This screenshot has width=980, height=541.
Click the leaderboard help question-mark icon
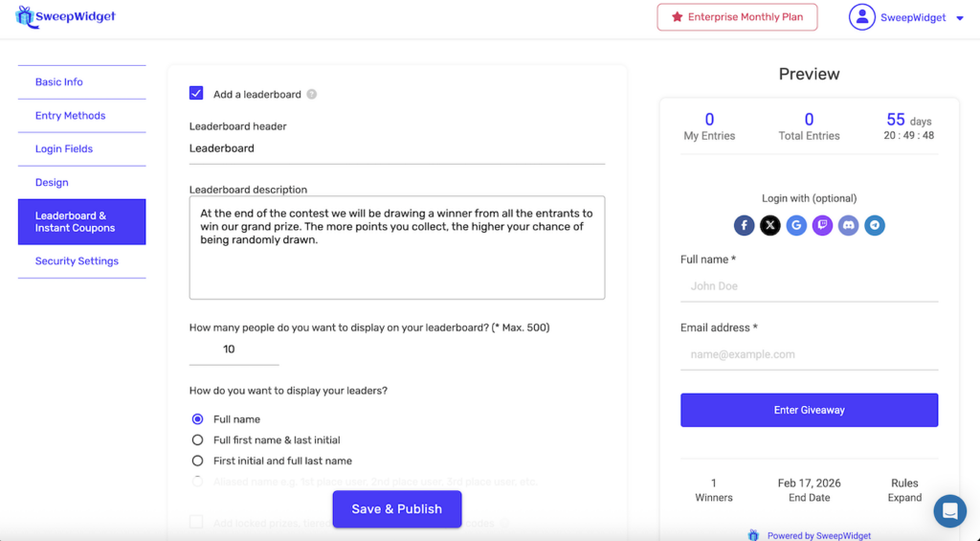(312, 95)
